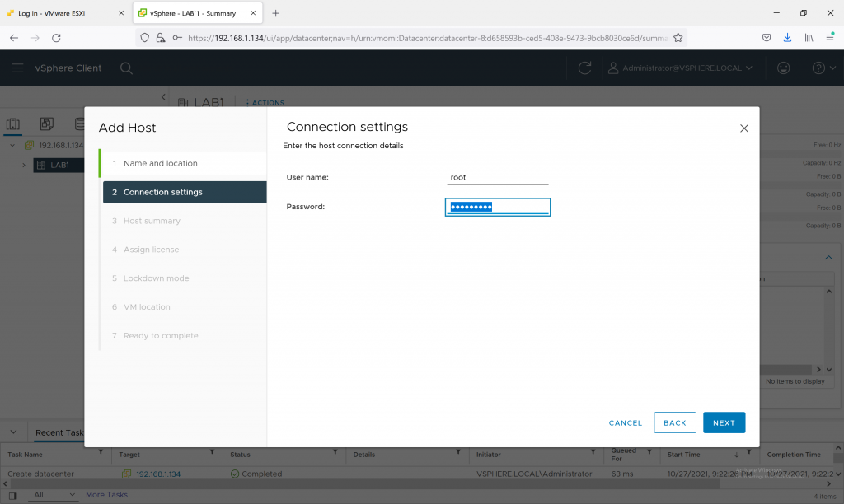Viewport: 844px width, 504px height.
Task: Click the browser address bar URL
Action: point(428,38)
